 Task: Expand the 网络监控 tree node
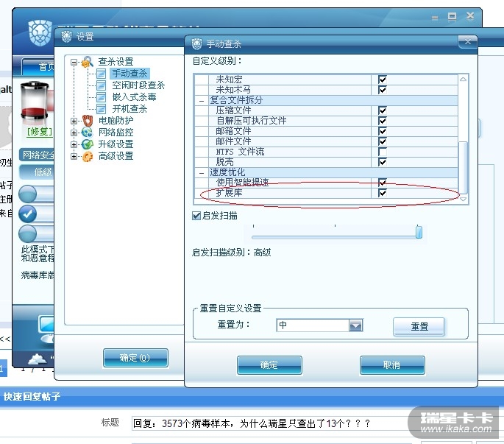pyautogui.click(x=74, y=133)
